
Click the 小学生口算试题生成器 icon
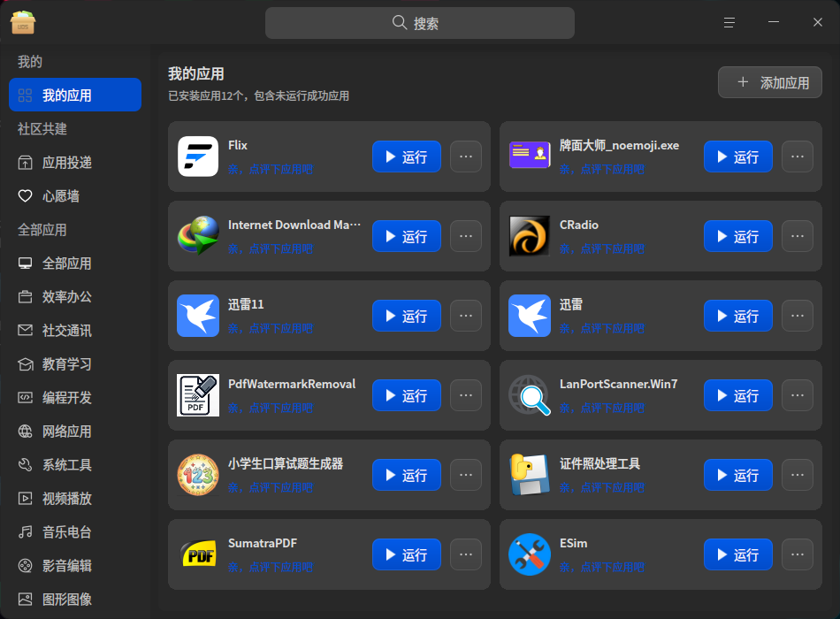(198, 475)
